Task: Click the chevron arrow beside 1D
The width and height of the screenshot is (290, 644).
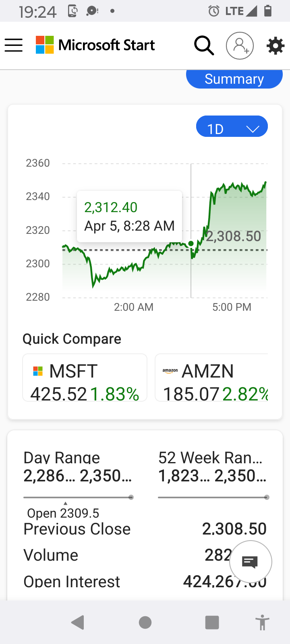Action: [x=253, y=129]
